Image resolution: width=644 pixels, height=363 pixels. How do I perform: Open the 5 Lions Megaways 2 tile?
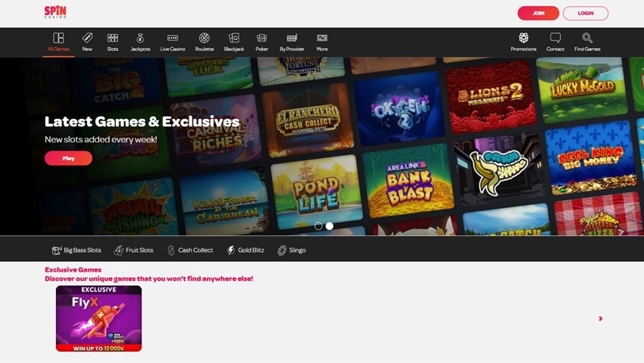coord(491,97)
